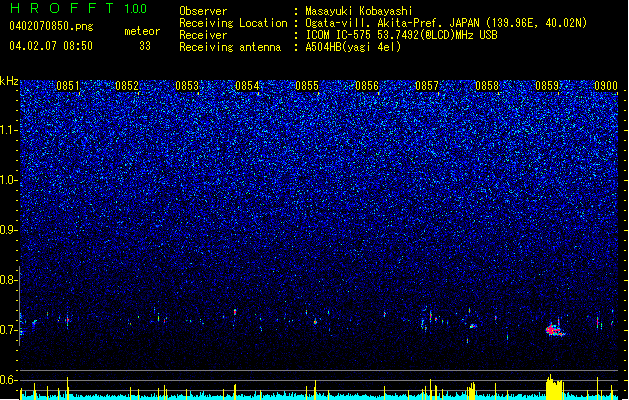Click the 0.9 kHz axis label
The image size is (629, 400).
point(9,230)
